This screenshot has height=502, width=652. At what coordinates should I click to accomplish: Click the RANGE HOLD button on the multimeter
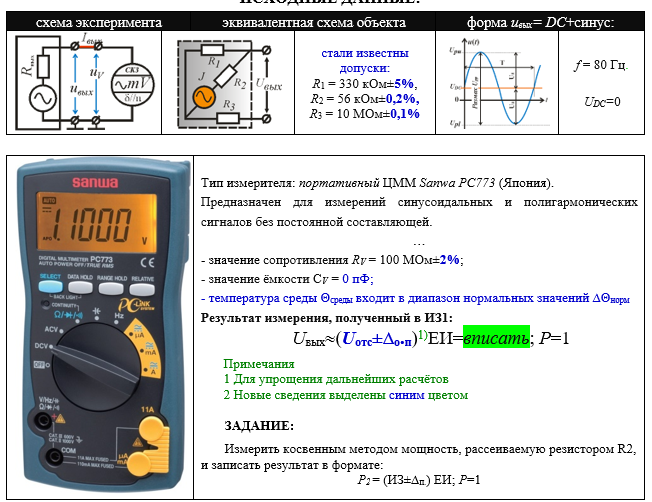click(111, 289)
